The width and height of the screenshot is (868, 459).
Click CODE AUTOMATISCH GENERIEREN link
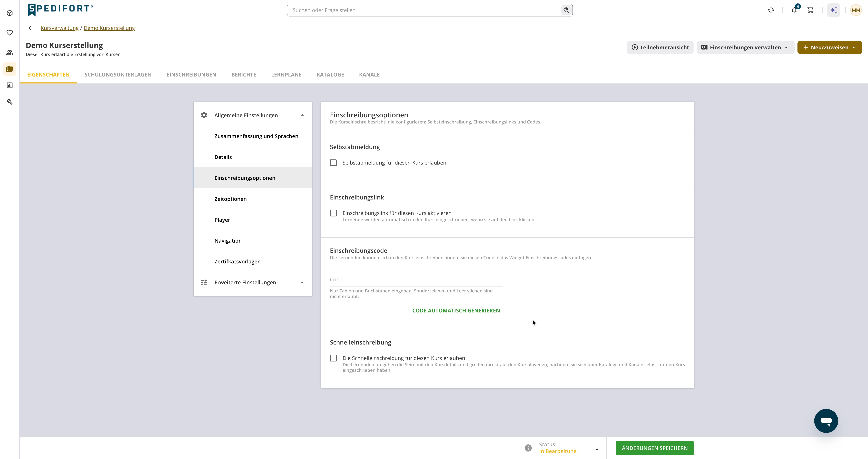click(x=456, y=311)
